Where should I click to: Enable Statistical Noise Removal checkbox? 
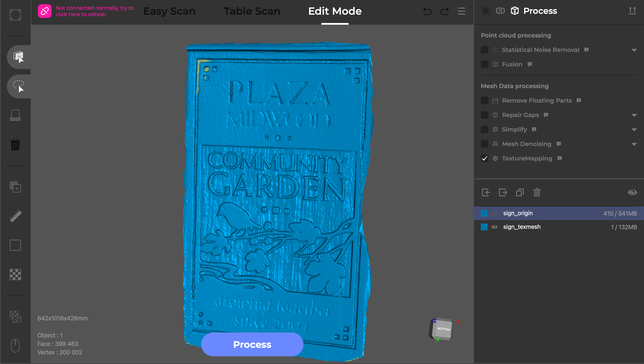pos(484,50)
